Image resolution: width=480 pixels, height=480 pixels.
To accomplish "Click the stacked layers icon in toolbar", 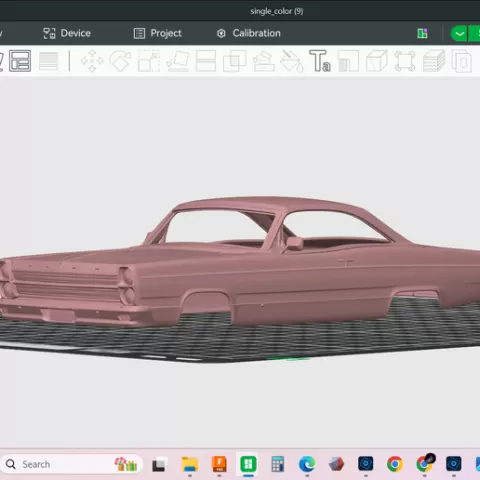I will (434, 61).
